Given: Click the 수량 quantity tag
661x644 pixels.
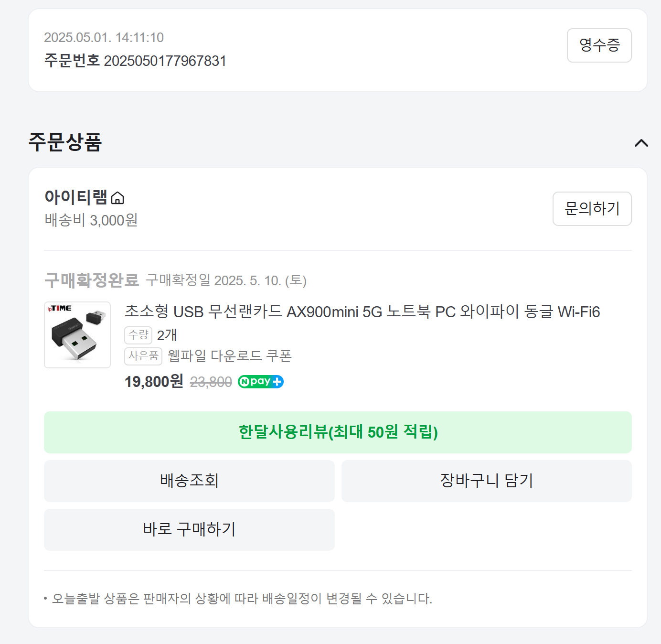Looking at the screenshot, I should pyautogui.click(x=139, y=335).
